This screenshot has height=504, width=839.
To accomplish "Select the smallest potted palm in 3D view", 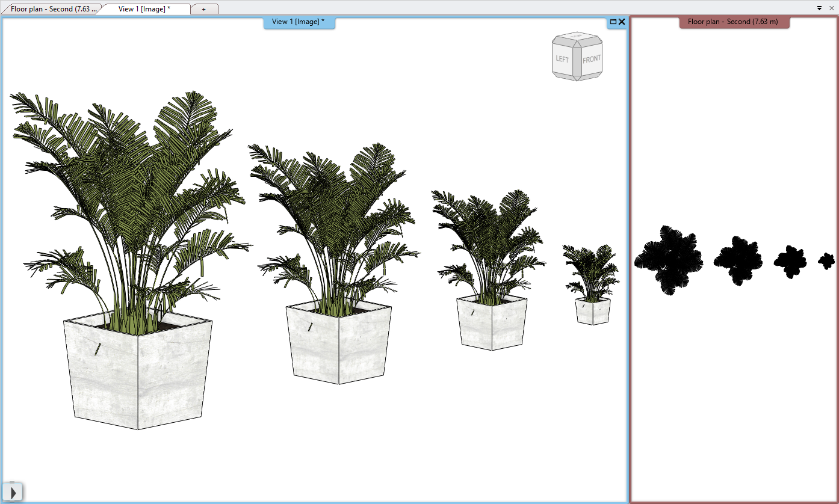I will pos(592,310).
